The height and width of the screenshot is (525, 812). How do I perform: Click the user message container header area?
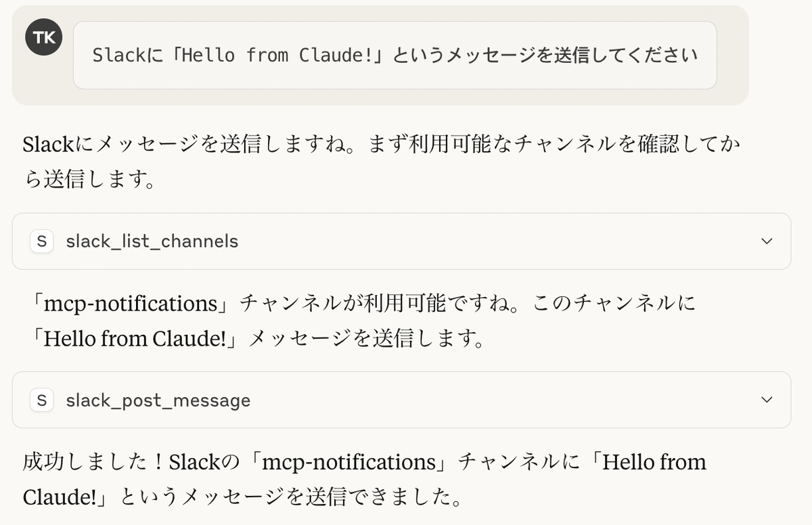[379, 54]
